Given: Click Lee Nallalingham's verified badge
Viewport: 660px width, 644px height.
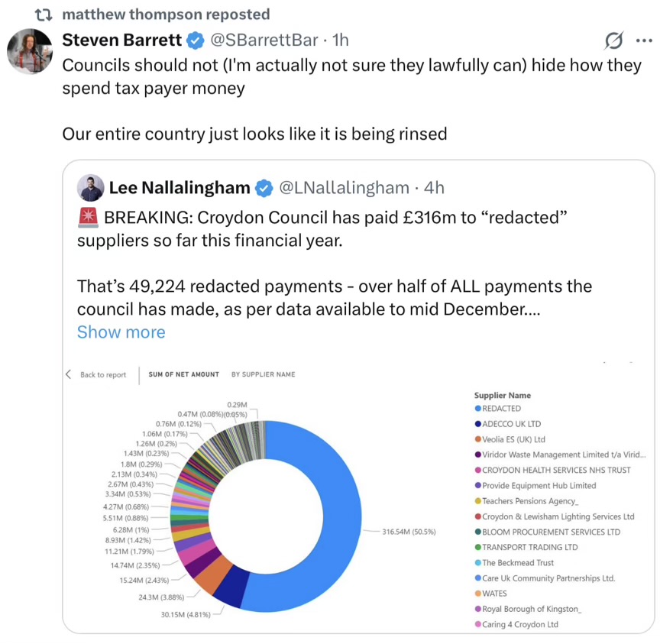Looking at the screenshot, I should pyautogui.click(x=264, y=188).
